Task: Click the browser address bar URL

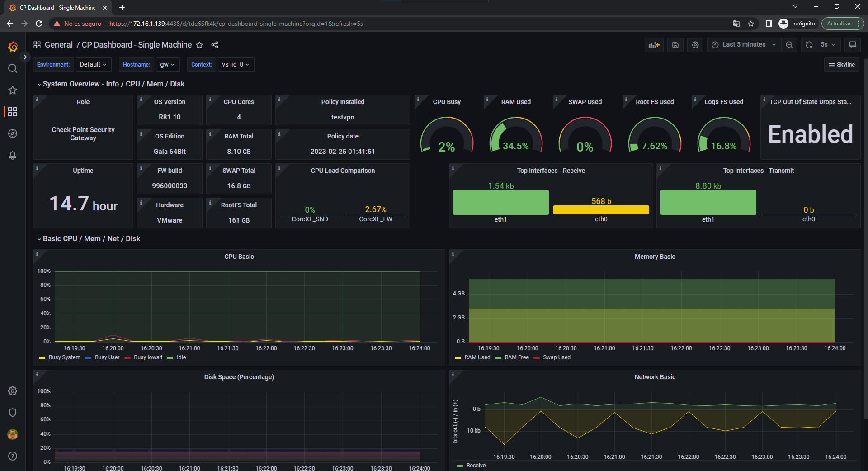Action: pyautogui.click(x=236, y=24)
